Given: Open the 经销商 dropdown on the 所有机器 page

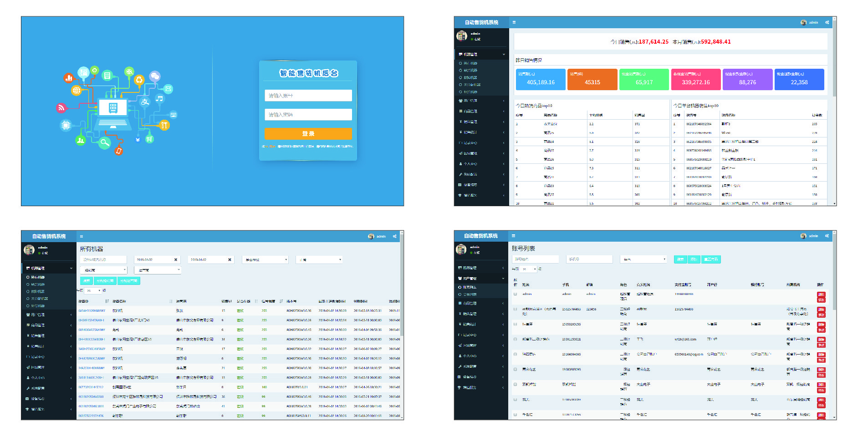Looking at the screenshot, I should (105, 270).
